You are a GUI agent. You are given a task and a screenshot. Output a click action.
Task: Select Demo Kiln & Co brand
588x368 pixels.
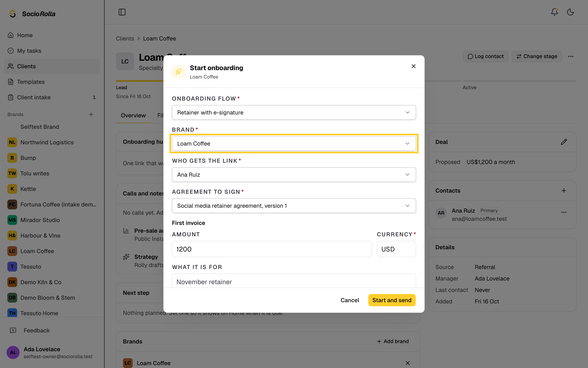click(52, 282)
